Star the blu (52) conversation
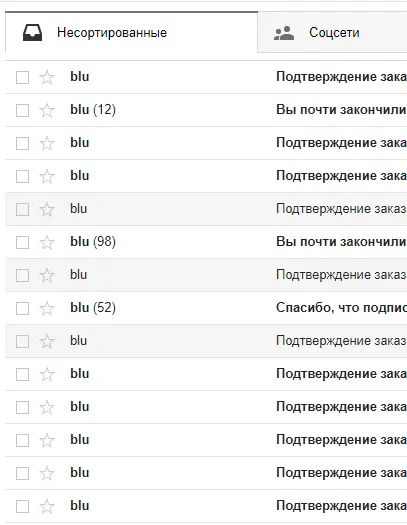Screen dimensions: 407x525 coord(47,308)
